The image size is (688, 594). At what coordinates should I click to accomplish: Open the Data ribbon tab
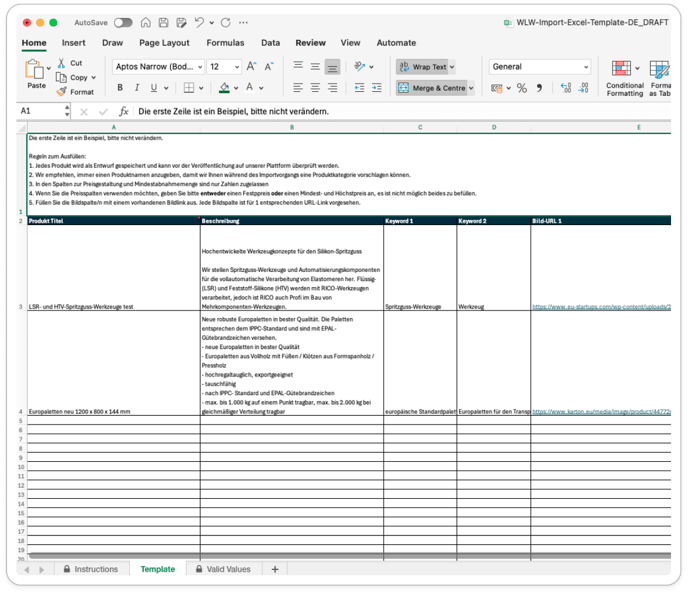[x=270, y=43]
